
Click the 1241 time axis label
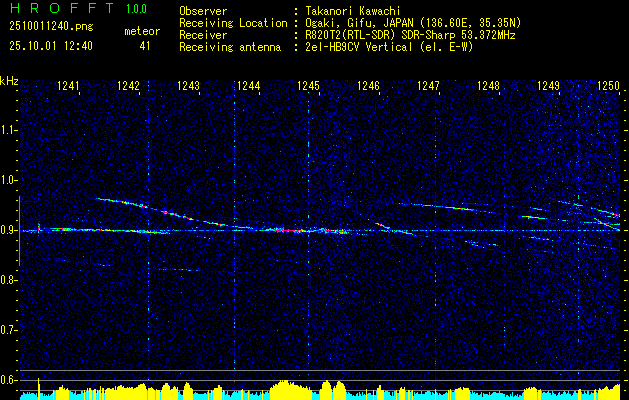[68, 86]
